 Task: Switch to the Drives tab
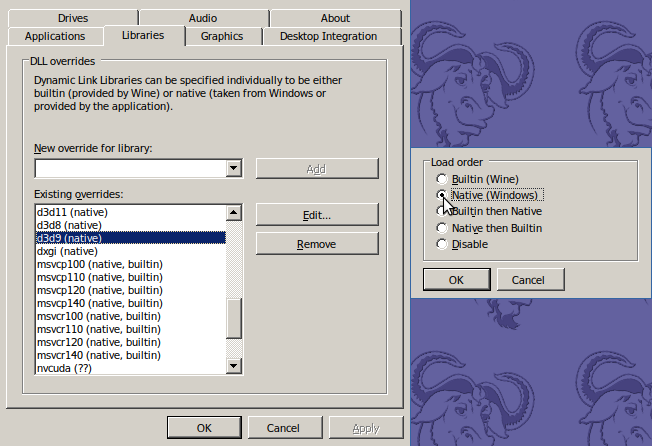point(73,18)
